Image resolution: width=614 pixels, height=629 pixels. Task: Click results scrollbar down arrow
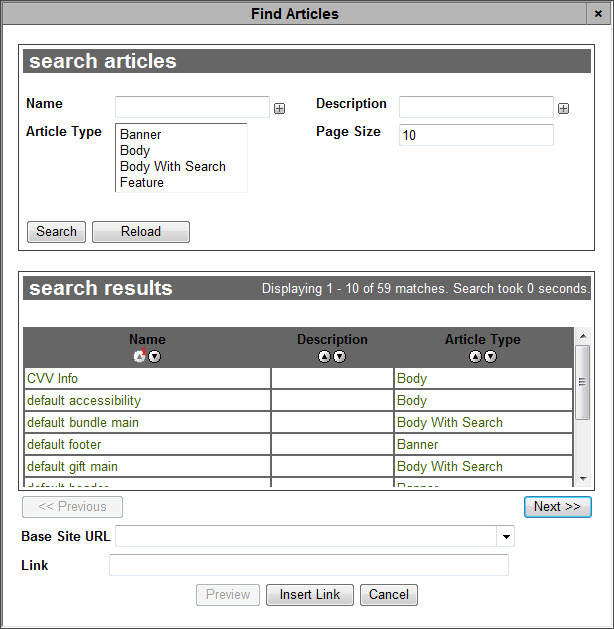coord(583,479)
